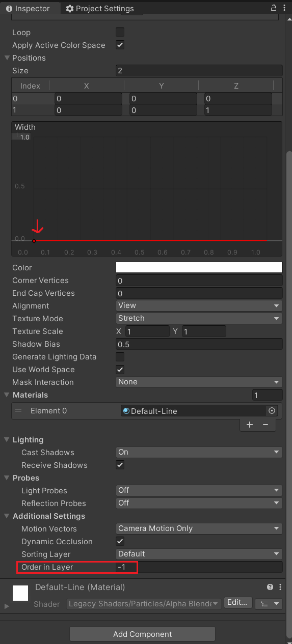Collapse the Probes section
This screenshot has width=292, height=644.
click(x=7, y=478)
